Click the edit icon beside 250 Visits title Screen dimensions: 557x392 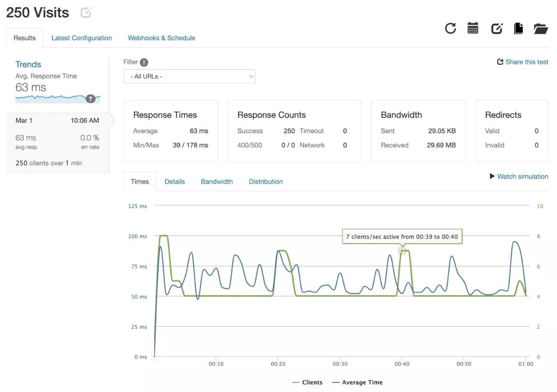86,13
